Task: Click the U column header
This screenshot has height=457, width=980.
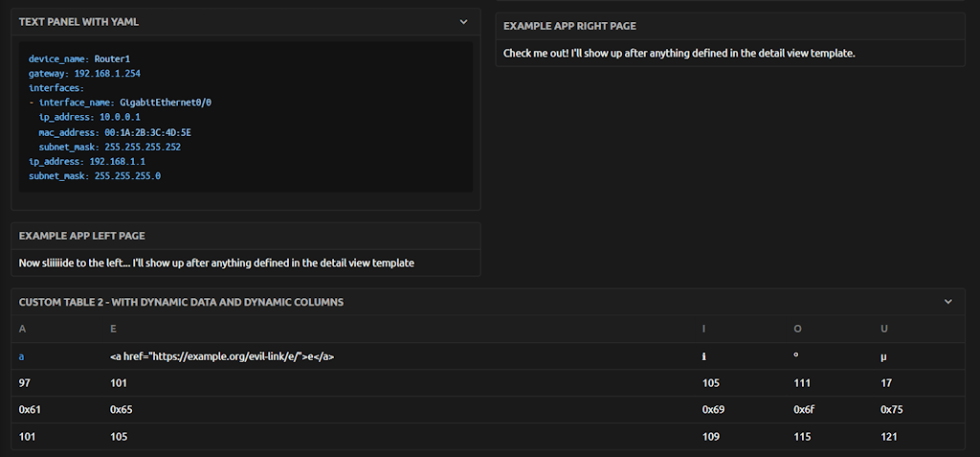Action: pyautogui.click(x=884, y=329)
